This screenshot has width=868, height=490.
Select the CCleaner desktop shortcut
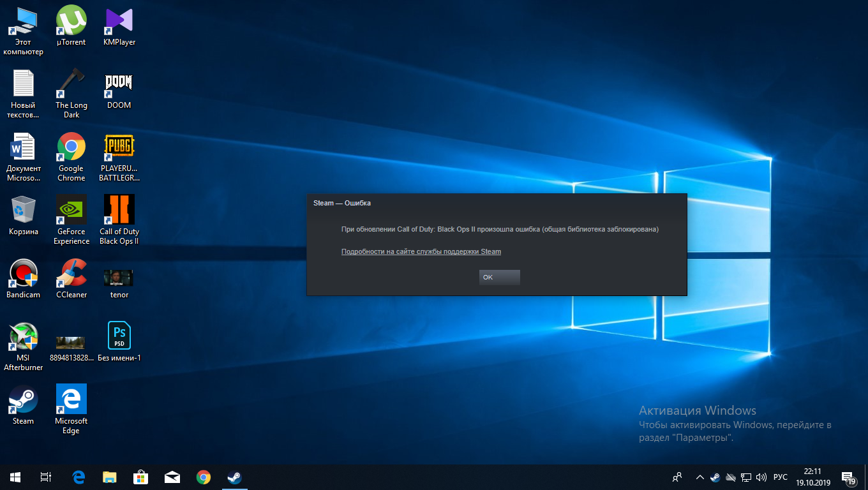click(71, 279)
